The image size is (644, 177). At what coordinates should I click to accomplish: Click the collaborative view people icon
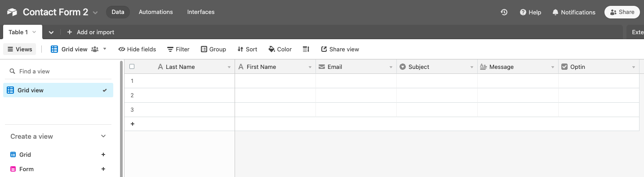point(94,49)
